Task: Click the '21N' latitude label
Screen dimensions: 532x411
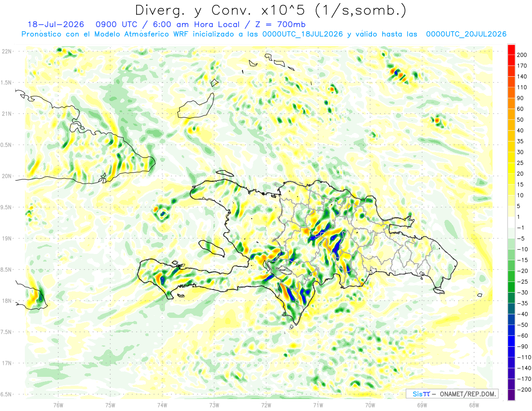Action: 6,114
